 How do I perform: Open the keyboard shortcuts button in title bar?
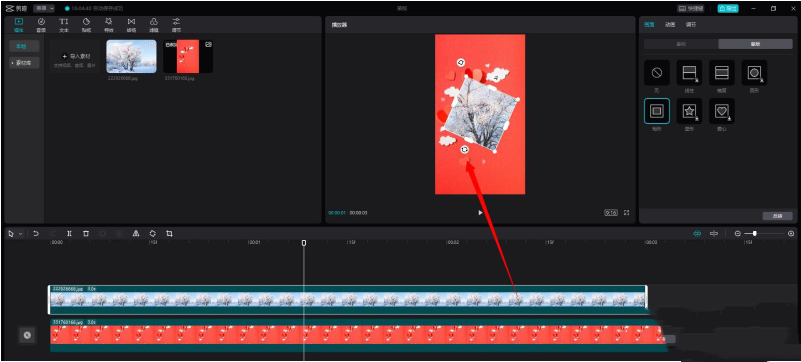[x=691, y=9]
